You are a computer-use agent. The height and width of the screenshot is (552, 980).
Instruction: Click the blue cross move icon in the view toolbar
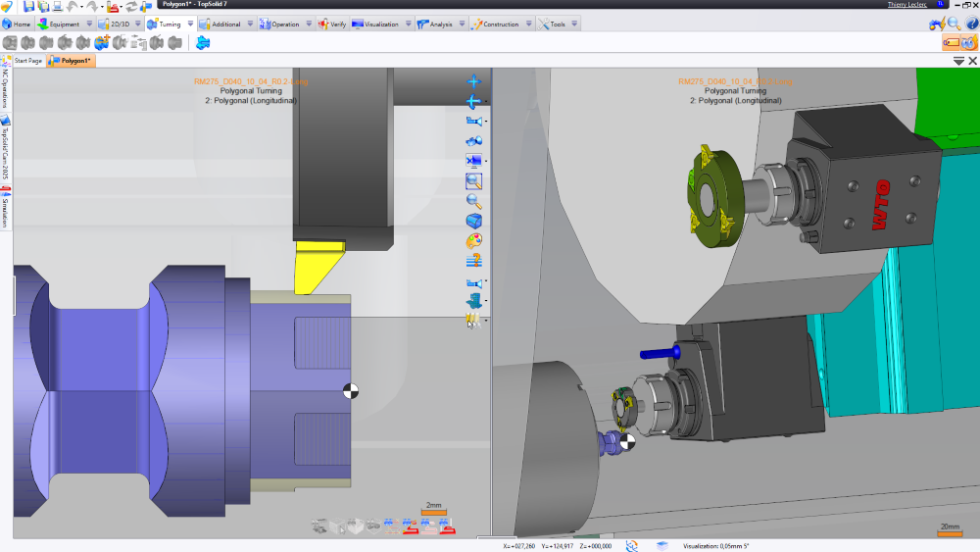(473, 81)
